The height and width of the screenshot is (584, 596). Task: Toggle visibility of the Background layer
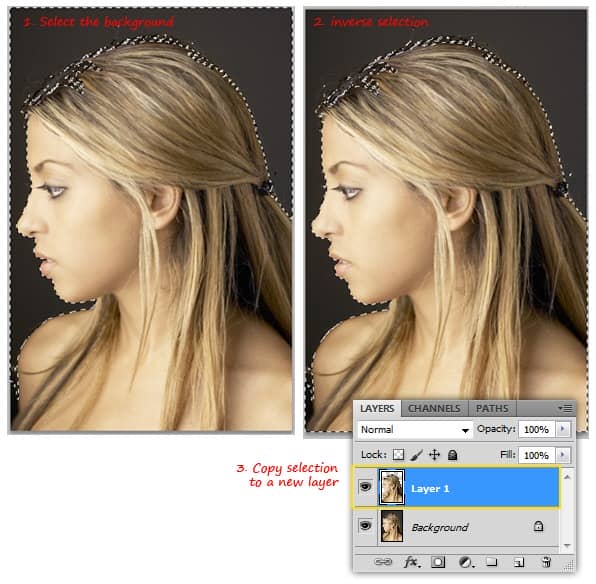click(x=365, y=526)
